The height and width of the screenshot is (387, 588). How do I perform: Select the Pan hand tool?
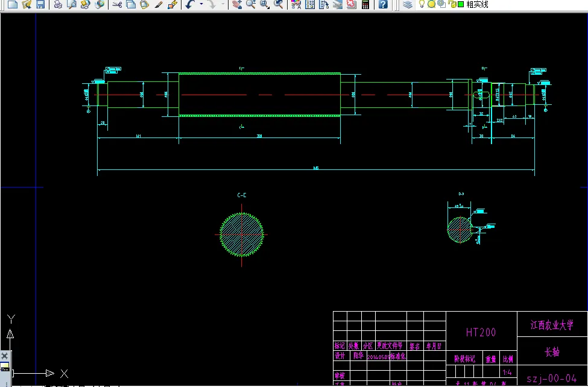coord(236,4)
